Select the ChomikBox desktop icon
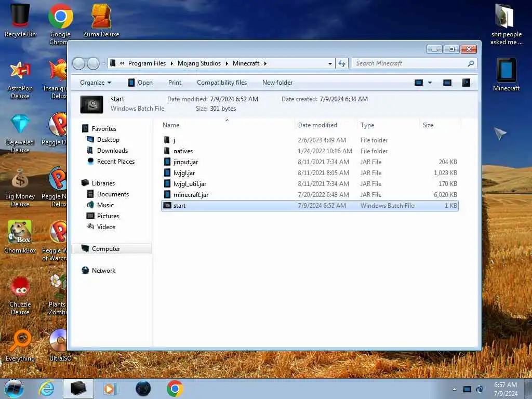The height and width of the screenshot is (399, 532). pyautogui.click(x=20, y=237)
